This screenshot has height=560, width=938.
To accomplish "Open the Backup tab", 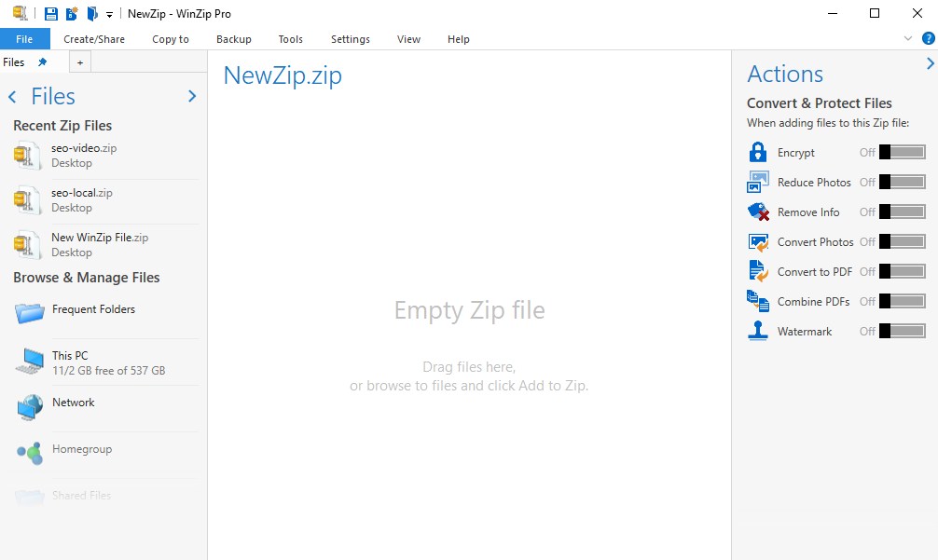I will [x=234, y=39].
